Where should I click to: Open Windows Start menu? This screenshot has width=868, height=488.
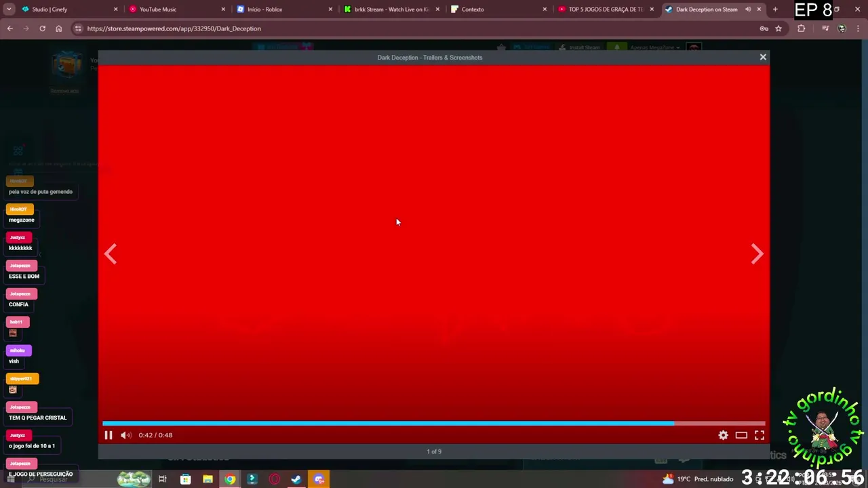point(11,479)
